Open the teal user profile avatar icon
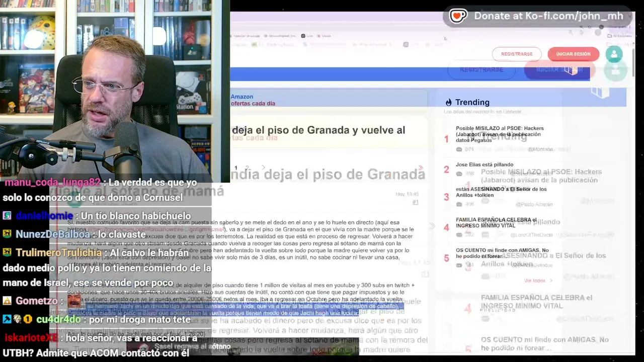 point(614,54)
